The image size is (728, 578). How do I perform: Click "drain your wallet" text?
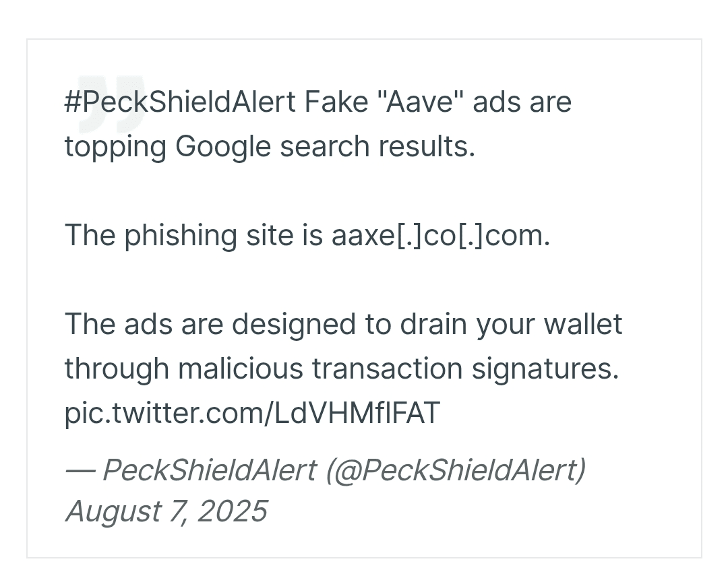coord(511,324)
